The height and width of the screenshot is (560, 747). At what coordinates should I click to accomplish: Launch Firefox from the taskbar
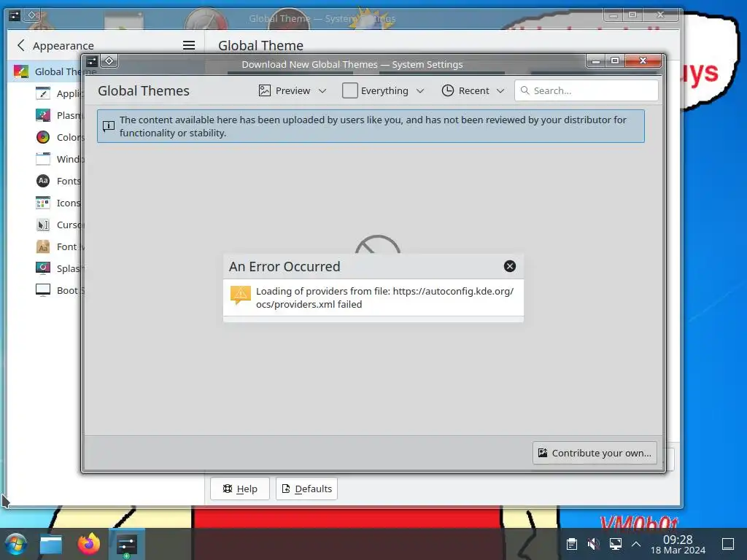(88, 544)
